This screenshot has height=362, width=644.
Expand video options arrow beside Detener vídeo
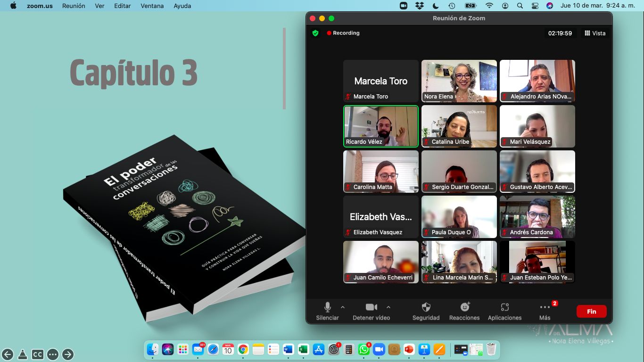[x=388, y=307]
